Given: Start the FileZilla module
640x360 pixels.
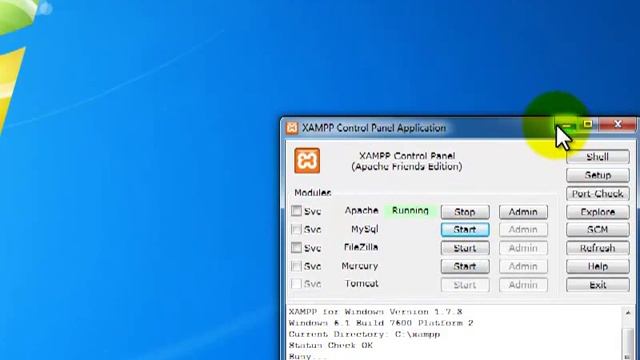Looking at the screenshot, I should [465, 248].
